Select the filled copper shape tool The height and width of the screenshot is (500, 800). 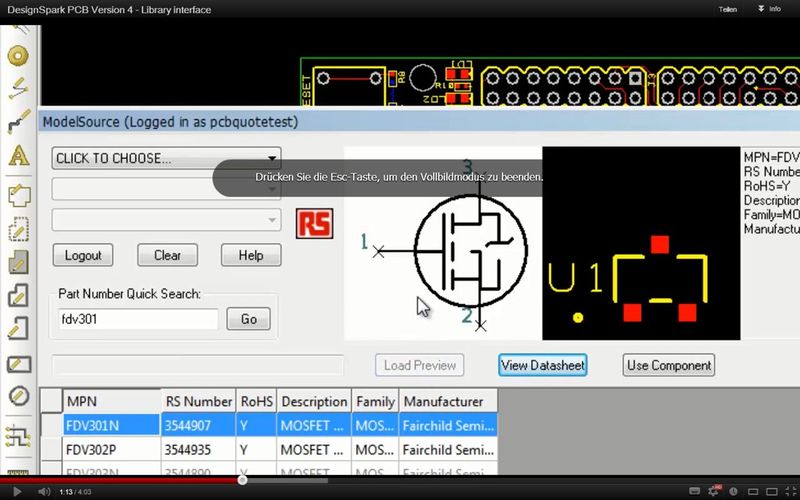[18, 262]
